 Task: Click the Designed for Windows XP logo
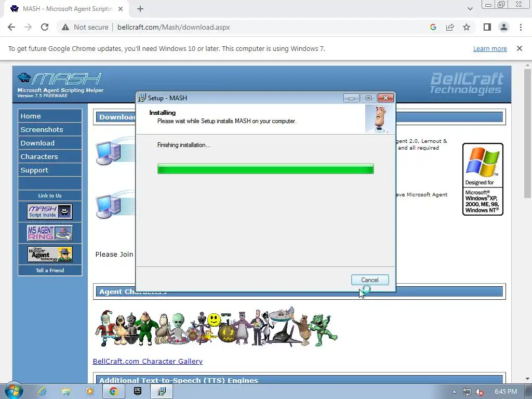pyautogui.click(x=483, y=179)
